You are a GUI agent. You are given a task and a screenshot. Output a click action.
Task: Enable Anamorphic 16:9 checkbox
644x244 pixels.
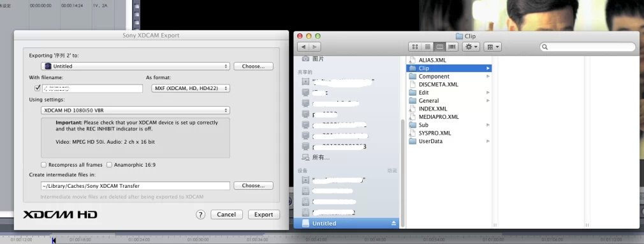click(x=109, y=165)
